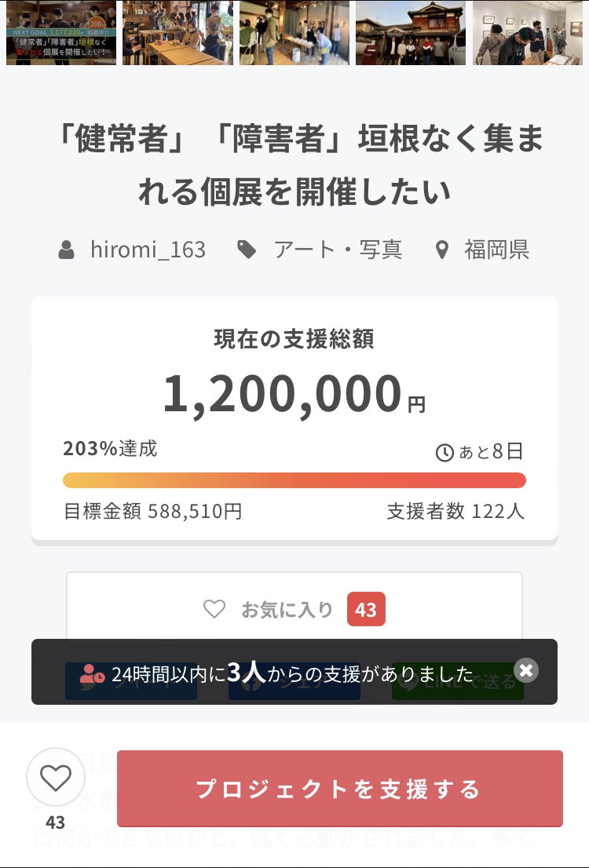
Task: Click the tag icon beside アート・写真
Action: pyautogui.click(x=247, y=250)
